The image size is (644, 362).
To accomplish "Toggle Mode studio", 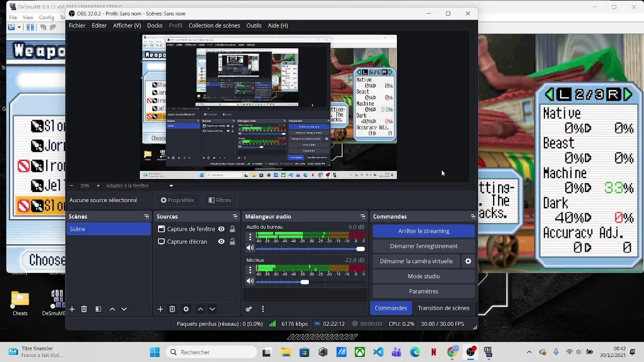I will (424, 277).
